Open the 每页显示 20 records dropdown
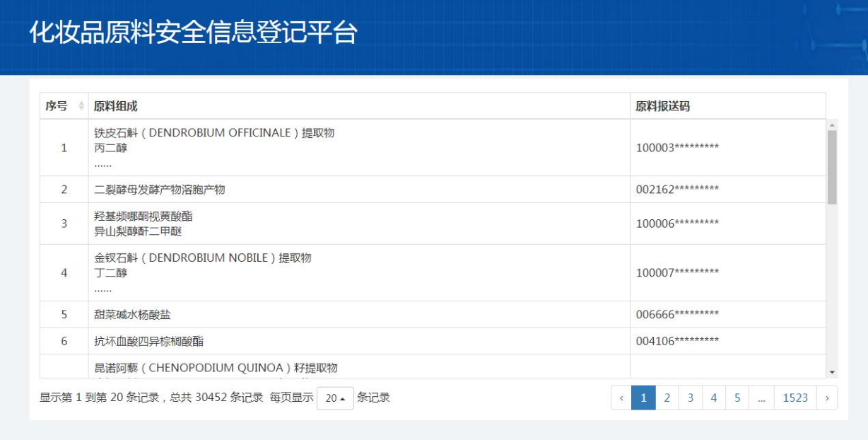This screenshot has width=868, height=440. [x=335, y=398]
